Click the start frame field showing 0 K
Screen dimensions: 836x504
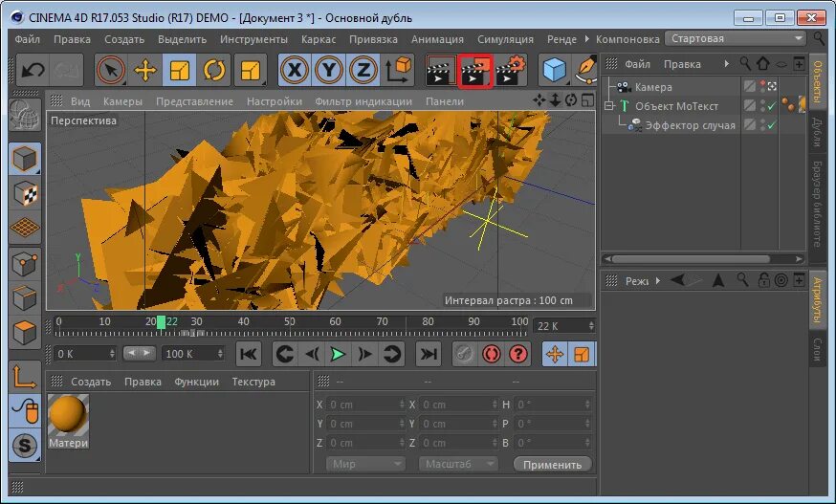pos(85,354)
